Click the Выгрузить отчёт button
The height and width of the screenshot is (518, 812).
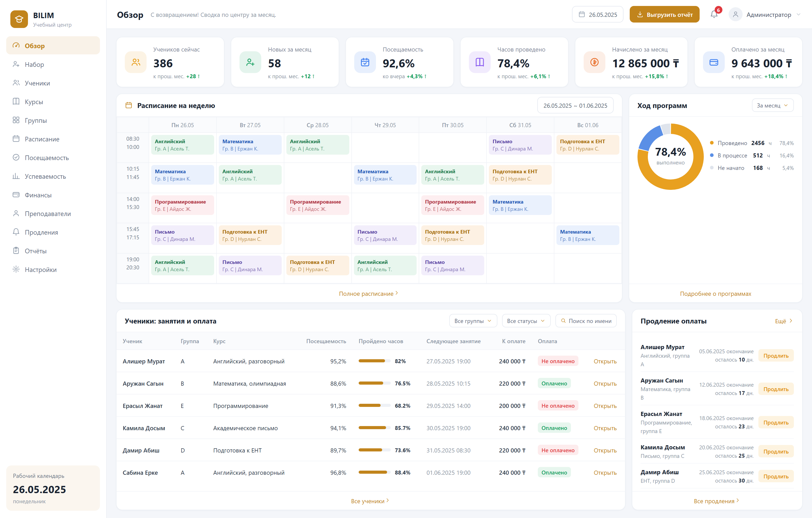click(664, 15)
